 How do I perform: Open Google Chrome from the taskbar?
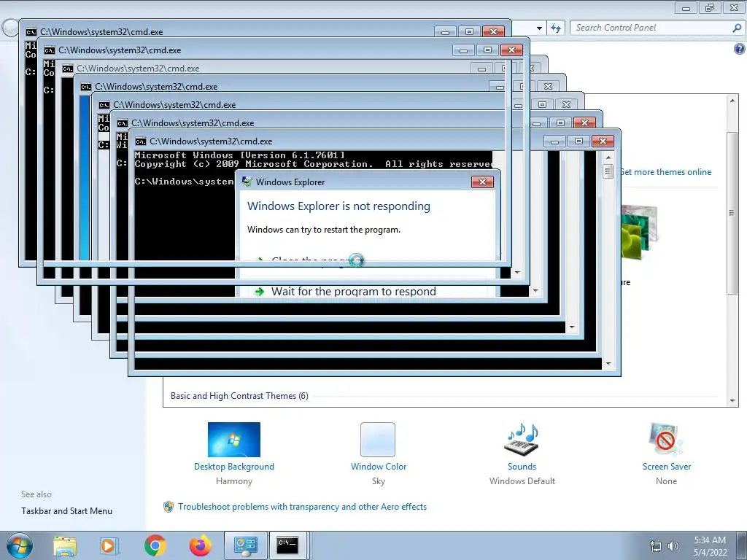click(x=155, y=545)
